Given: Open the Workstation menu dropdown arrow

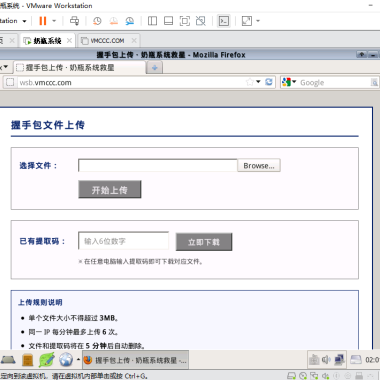Looking at the screenshot, I should pyautogui.click(x=24, y=21).
